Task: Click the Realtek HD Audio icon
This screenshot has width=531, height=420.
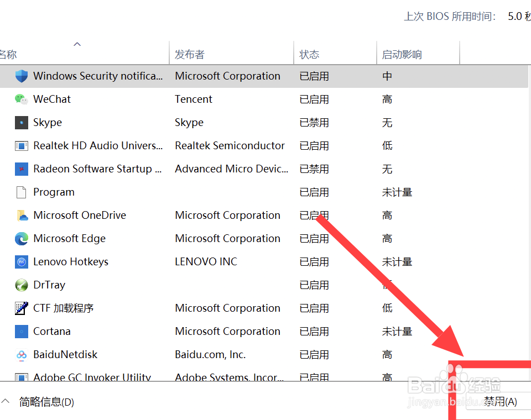Action: pyautogui.click(x=22, y=146)
